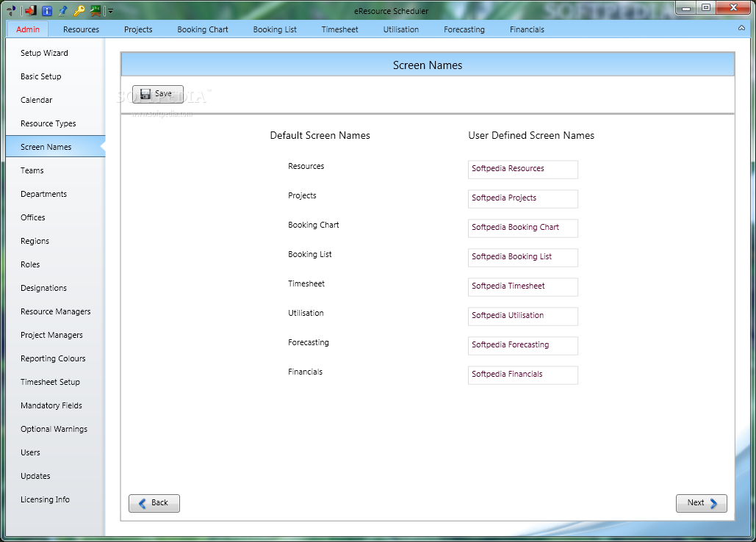
Task: Go to the Booking Chart tab
Action: (x=203, y=29)
